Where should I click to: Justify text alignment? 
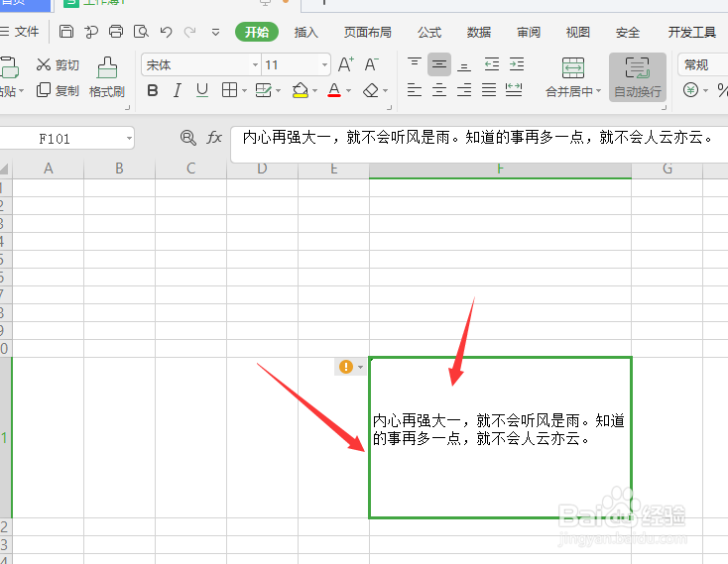click(x=489, y=90)
